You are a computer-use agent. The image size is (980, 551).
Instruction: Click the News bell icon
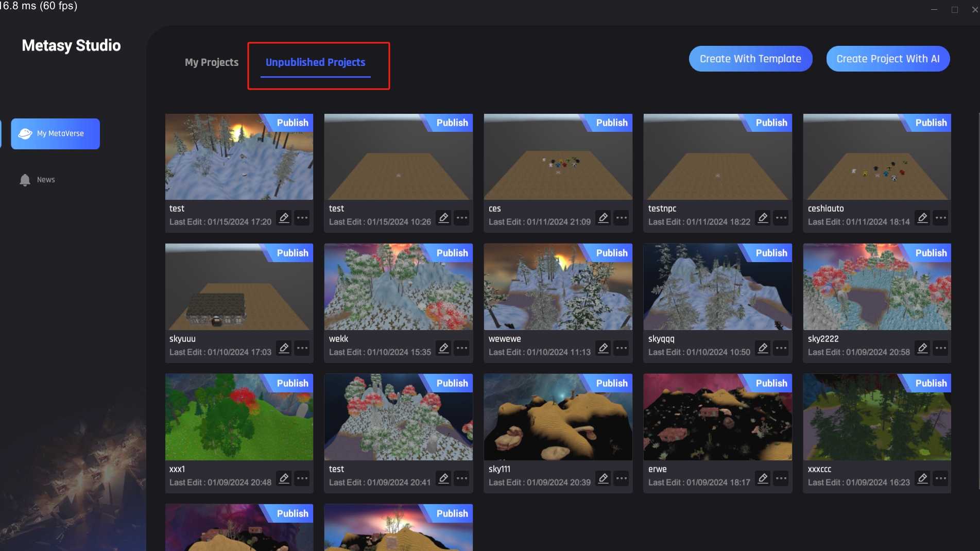pos(25,180)
